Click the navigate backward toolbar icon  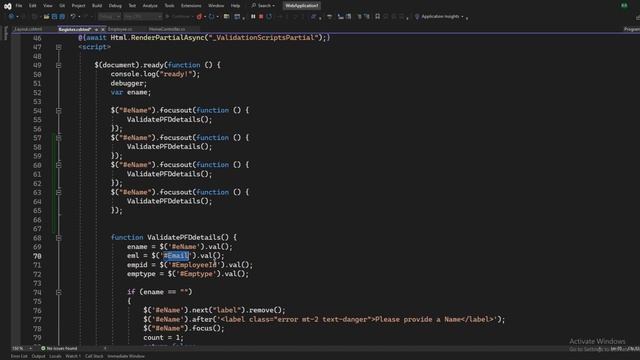[11, 17]
